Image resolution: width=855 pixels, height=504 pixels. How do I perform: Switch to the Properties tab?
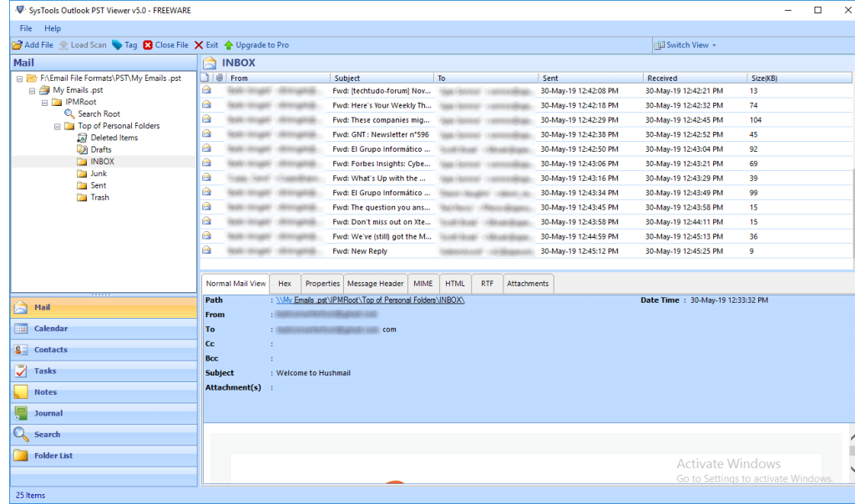point(322,284)
